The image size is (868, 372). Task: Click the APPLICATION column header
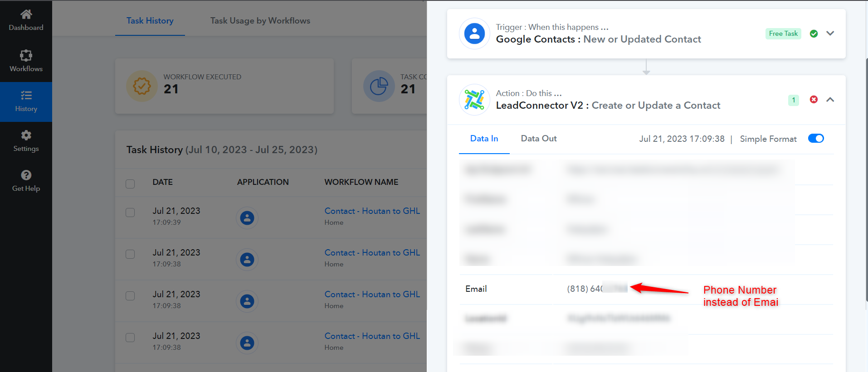(x=263, y=182)
